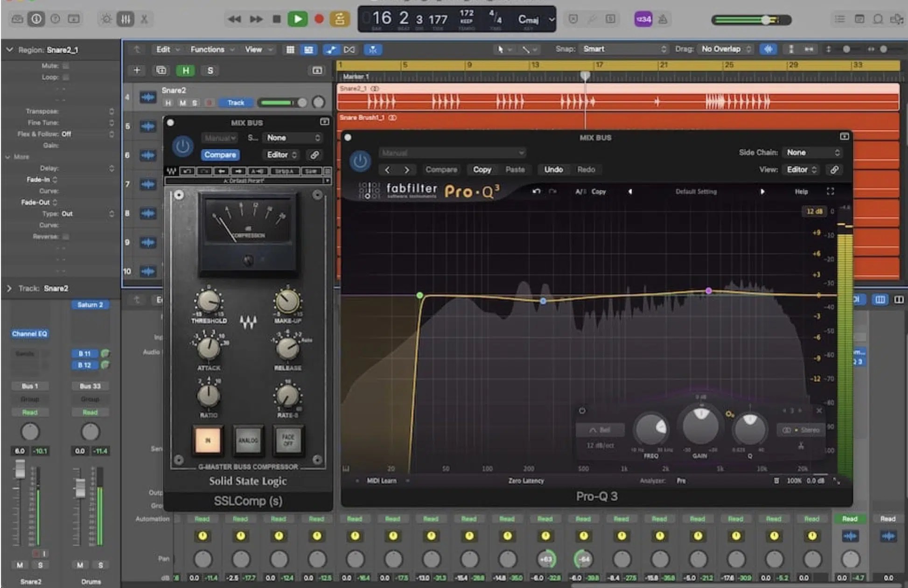Click the add track plus icon
Image resolution: width=908 pixels, height=588 pixels.
[137, 70]
